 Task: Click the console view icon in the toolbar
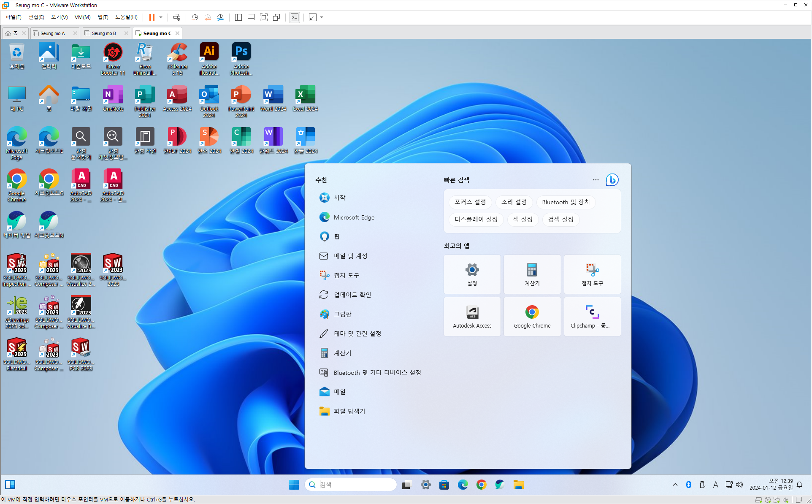point(295,17)
